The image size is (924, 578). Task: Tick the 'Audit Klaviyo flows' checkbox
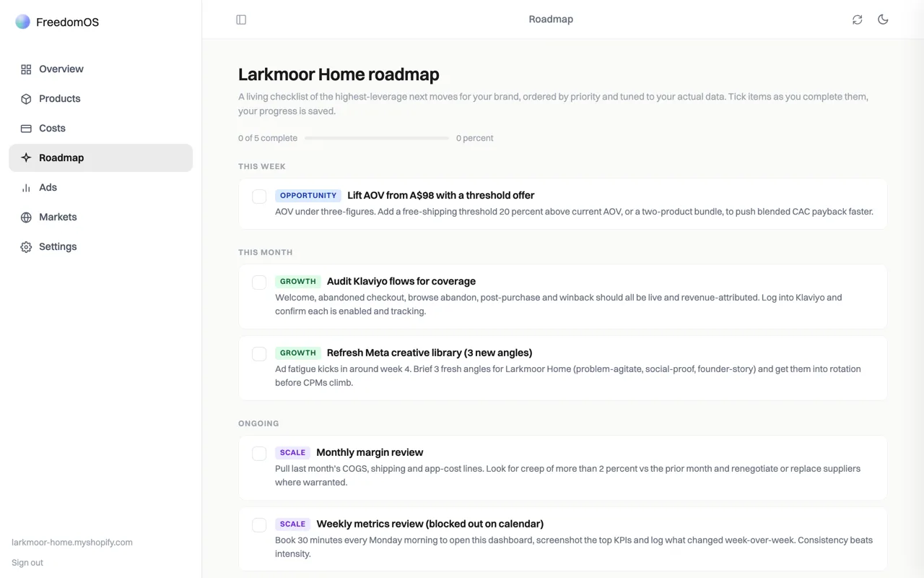point(259,282)
